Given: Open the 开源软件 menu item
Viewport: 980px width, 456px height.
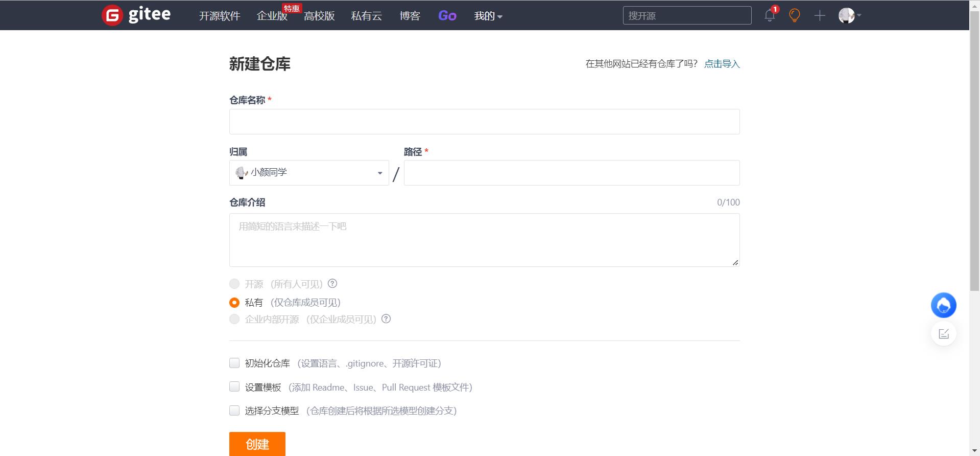Looking at the screenshot, I should coord(220,16).
